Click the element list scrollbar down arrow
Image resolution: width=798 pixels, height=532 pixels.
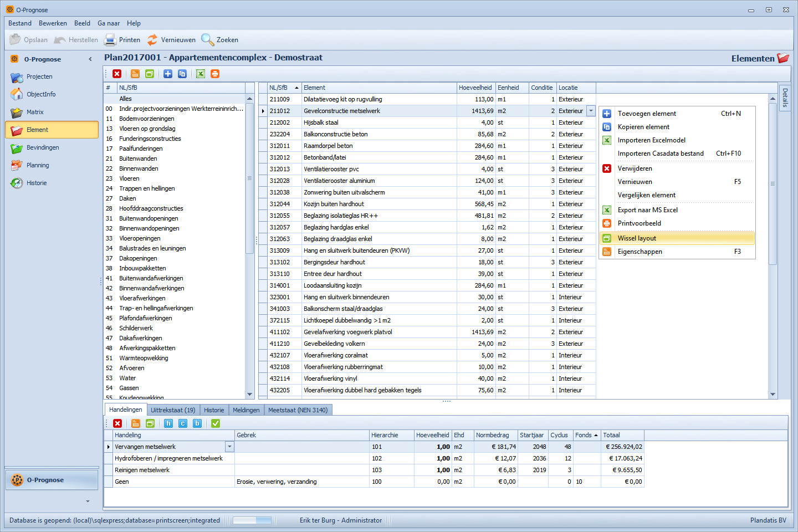click(773, 395)
